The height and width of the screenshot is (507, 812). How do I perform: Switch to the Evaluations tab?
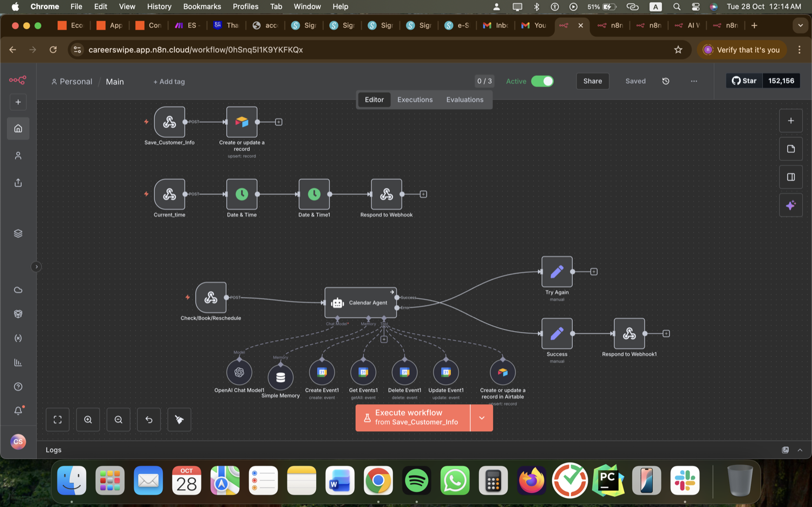coord(464,100)
